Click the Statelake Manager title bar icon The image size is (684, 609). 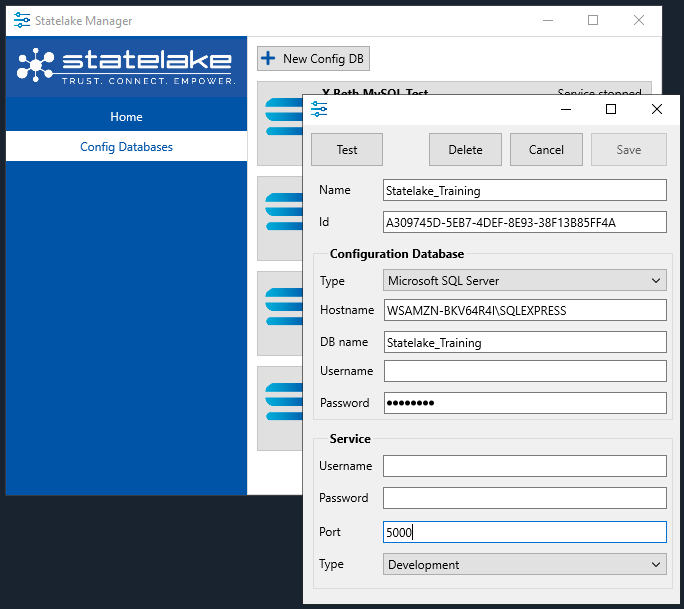click(x=21, y=21)
